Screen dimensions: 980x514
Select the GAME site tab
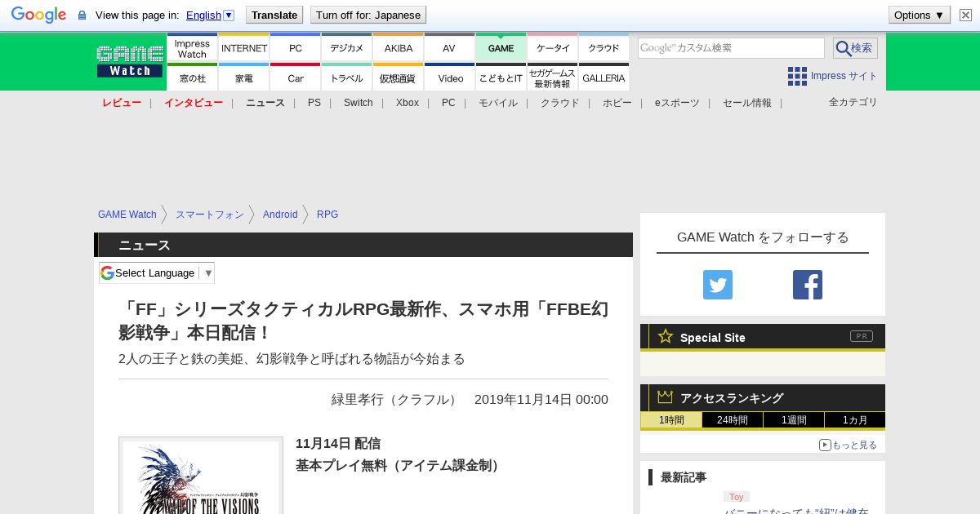pyautogui.click(x=501, y=48)
